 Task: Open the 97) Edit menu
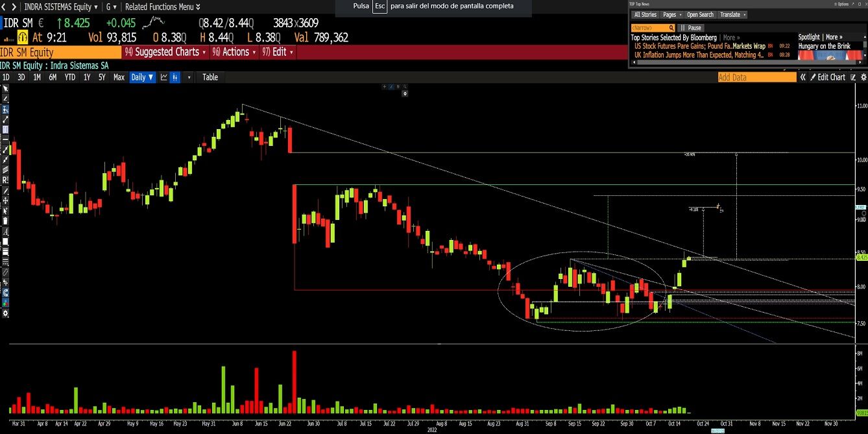pos(278,52)
